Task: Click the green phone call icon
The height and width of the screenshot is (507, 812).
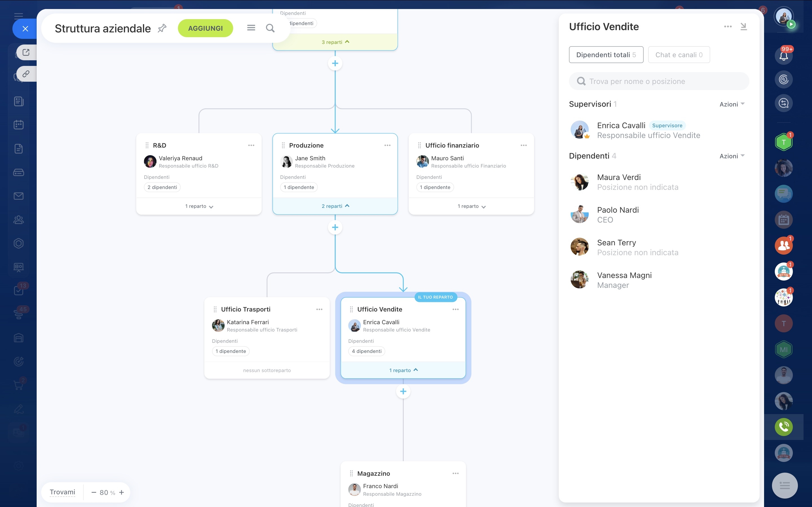Action: coord(784,426)
